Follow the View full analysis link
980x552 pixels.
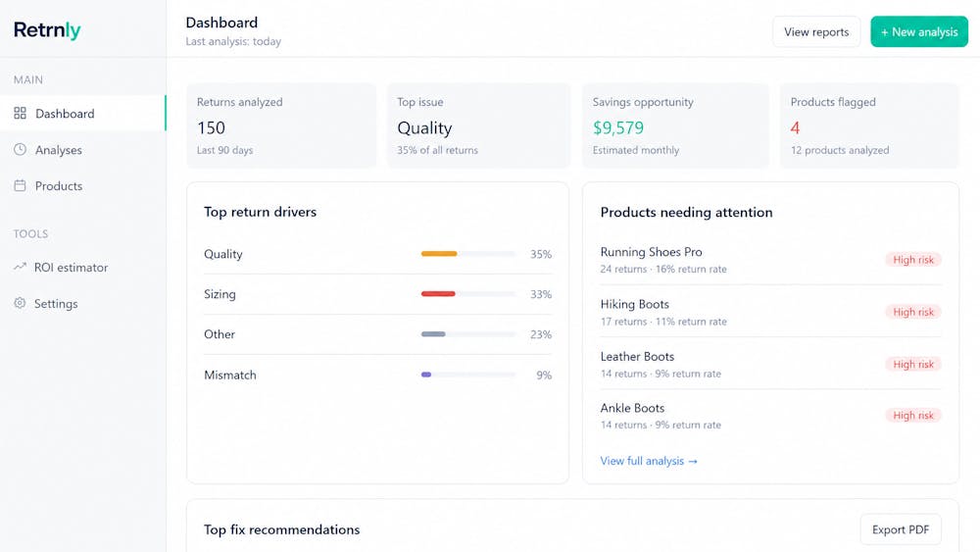pyautogui.click(x=649, y=461)
